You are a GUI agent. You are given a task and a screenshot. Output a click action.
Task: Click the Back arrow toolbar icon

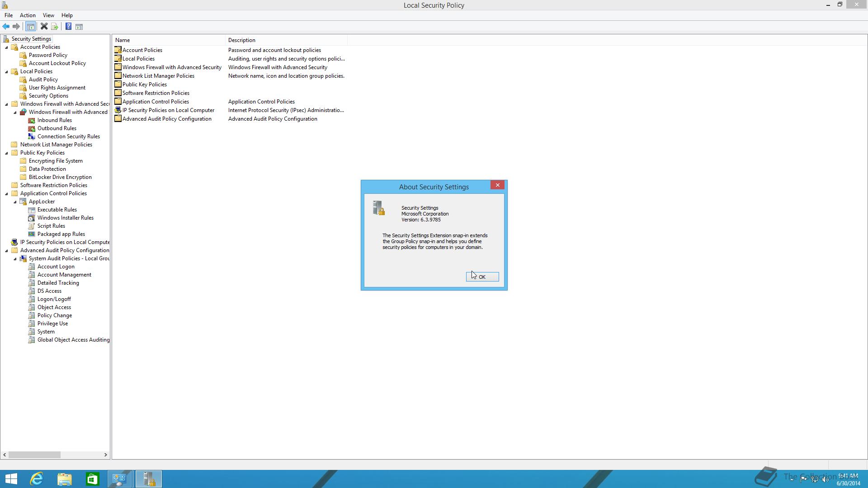[x=6, y=27]
